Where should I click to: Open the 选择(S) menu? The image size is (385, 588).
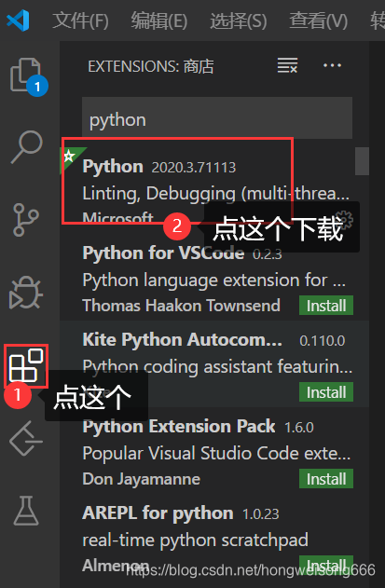(x=239, y=21)
